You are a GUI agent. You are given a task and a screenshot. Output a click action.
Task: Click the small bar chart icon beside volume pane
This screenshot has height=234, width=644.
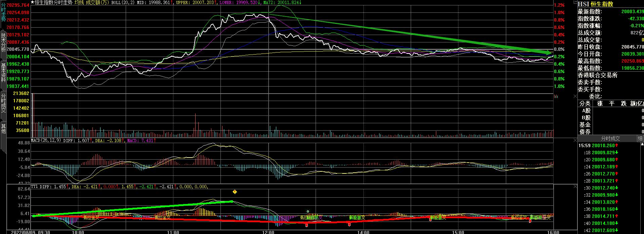pos(556,96)
